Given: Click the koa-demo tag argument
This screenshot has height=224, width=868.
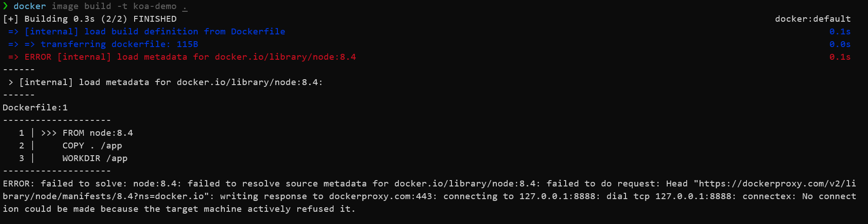Looking at the screenshot, I should pos(155,6).
